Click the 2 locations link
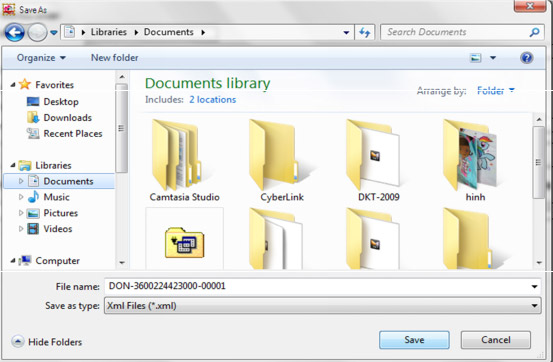The height and width of the screenshot is (362, 553). tap(212, 99)
